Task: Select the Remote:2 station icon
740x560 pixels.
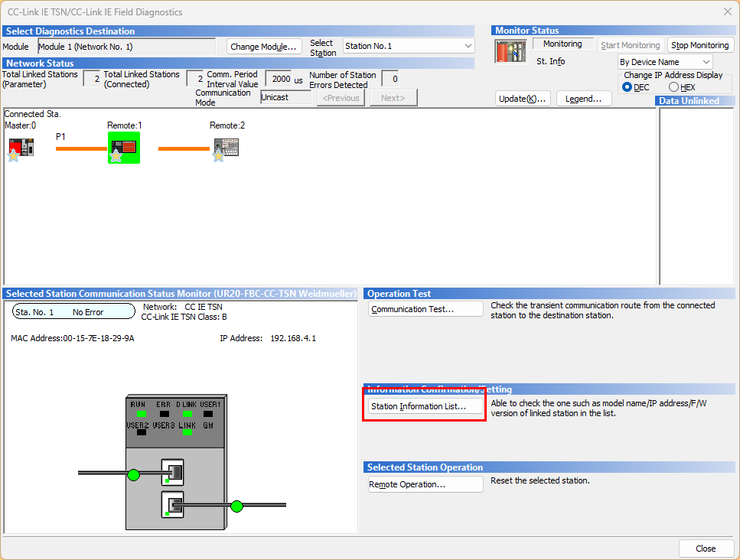Action: (x=226, y=148)
